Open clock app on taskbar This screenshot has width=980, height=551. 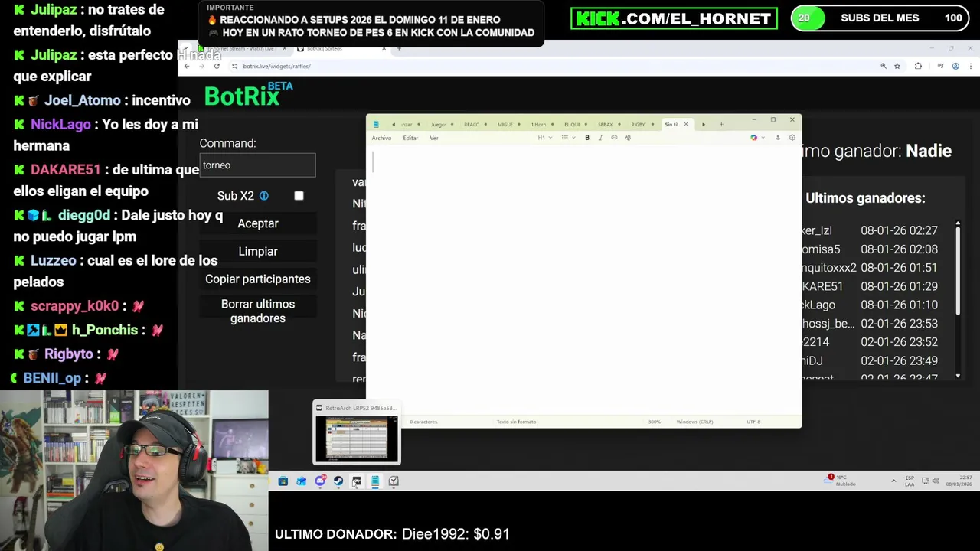(394, 481)
